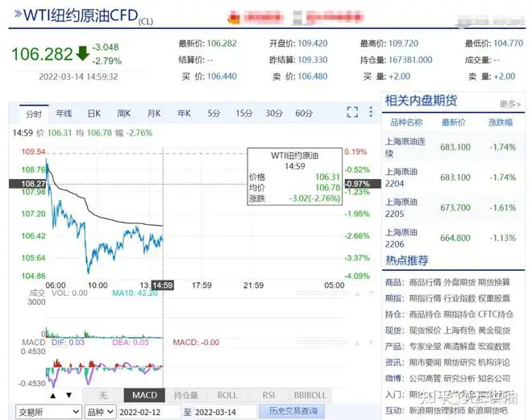Open the 更多> link in related futures
The width and height of the screenshot is (532, 420).
pyautogui.click(x=510, y=104)
